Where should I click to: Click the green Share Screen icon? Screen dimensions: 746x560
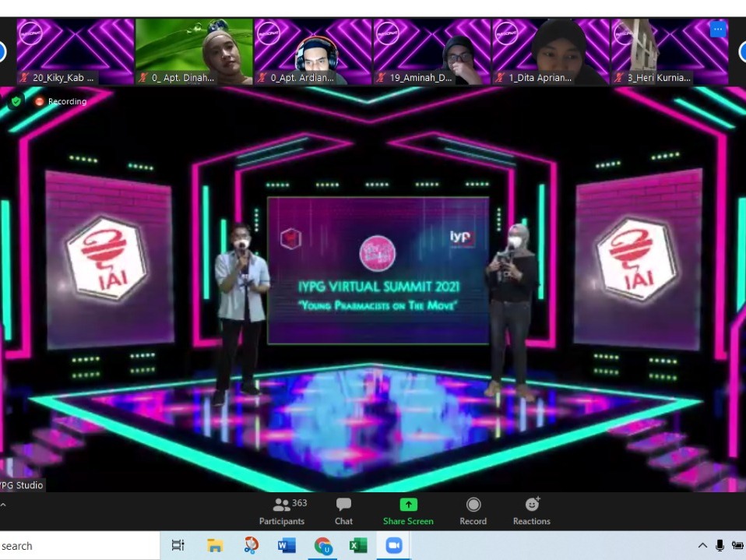pyautogui.click(x=408, y=505)
